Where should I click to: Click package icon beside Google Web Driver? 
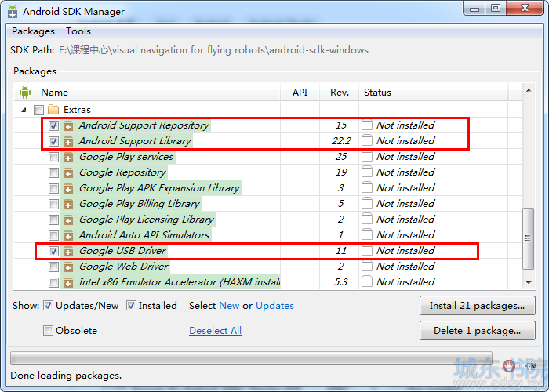(68, 267)
